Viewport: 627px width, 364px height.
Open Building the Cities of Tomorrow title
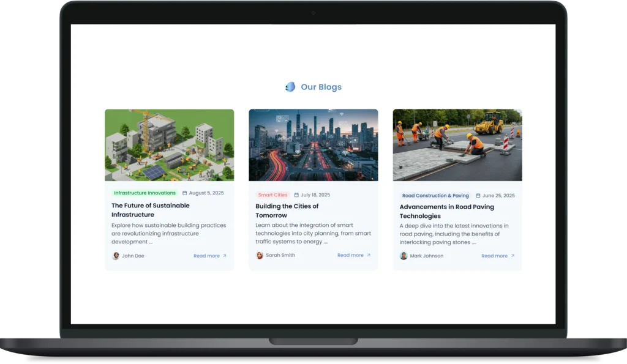coord(287,211)
